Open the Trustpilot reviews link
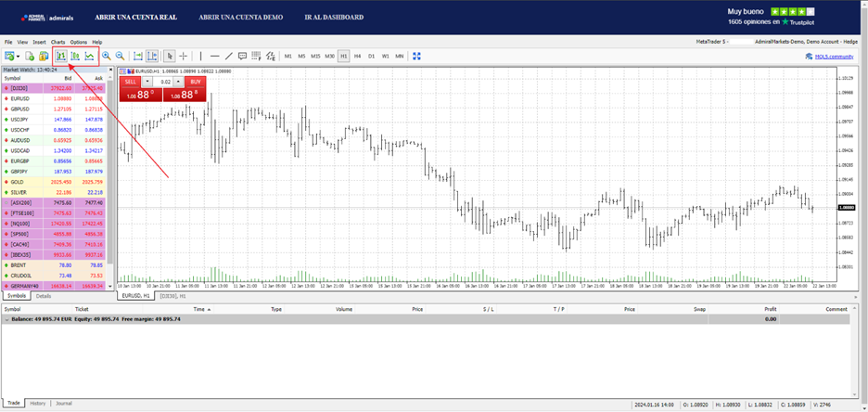 click(771, 22)
